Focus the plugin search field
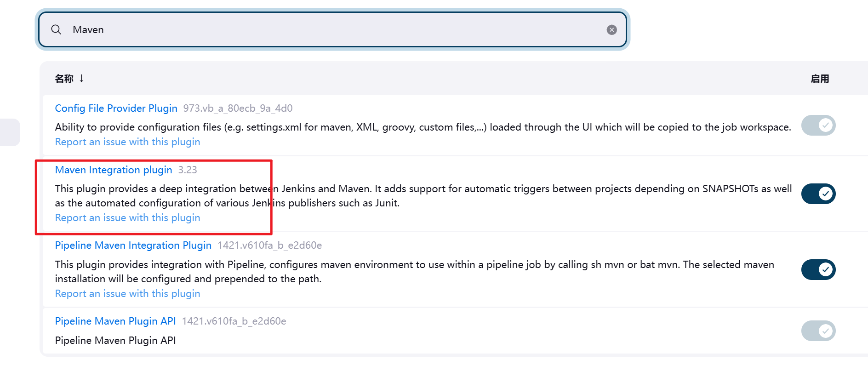Screen dimensions: 868x371 (332, 29)
